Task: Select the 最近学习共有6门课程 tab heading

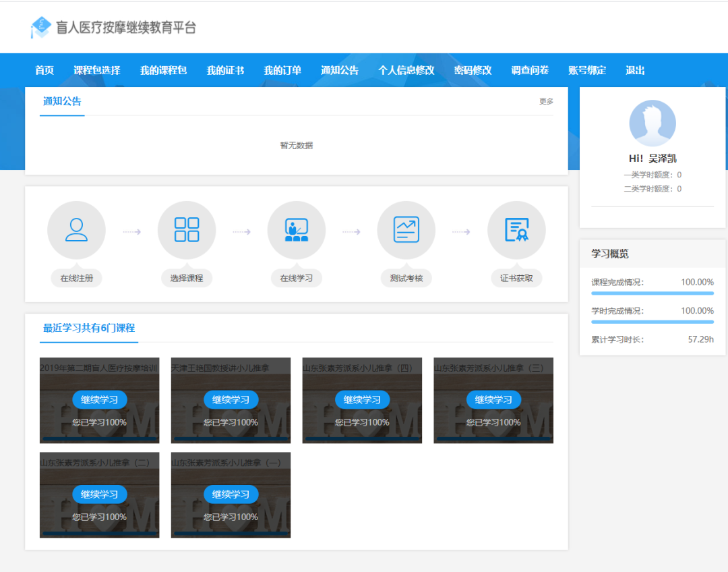Action: [89, 328]
